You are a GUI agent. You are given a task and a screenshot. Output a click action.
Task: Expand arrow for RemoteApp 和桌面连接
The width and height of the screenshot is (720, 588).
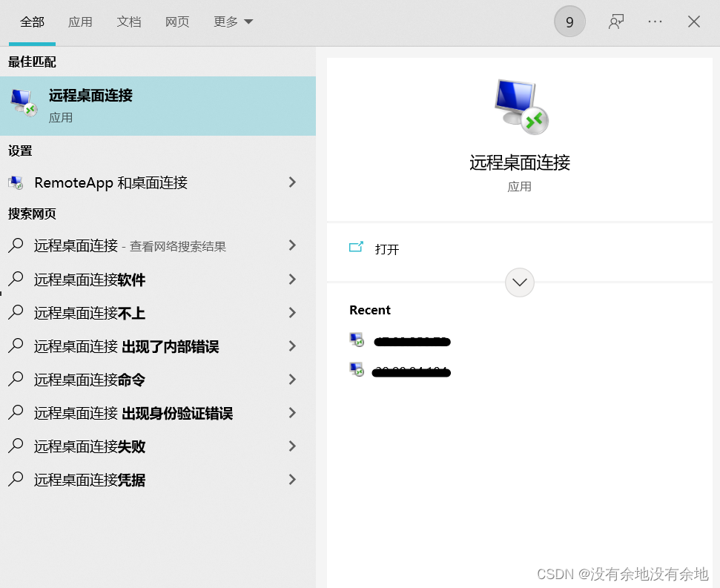pos(292,182)
